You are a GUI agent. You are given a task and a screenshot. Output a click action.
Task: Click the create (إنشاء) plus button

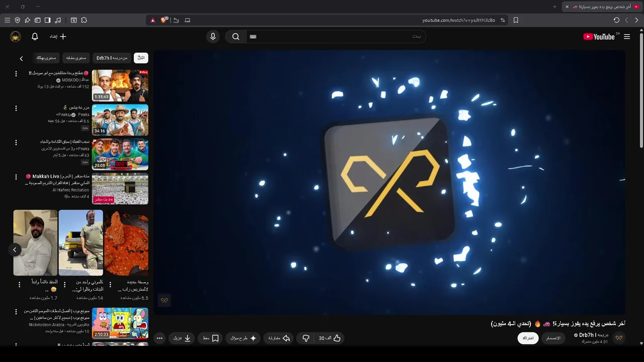[58, 37]
